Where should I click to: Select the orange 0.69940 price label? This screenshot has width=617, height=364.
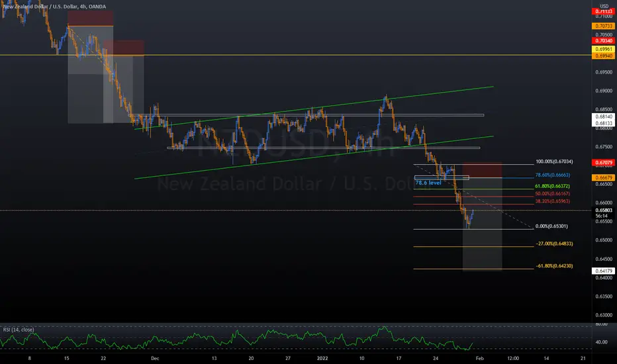pyautogui.click(x=604, y=56)
